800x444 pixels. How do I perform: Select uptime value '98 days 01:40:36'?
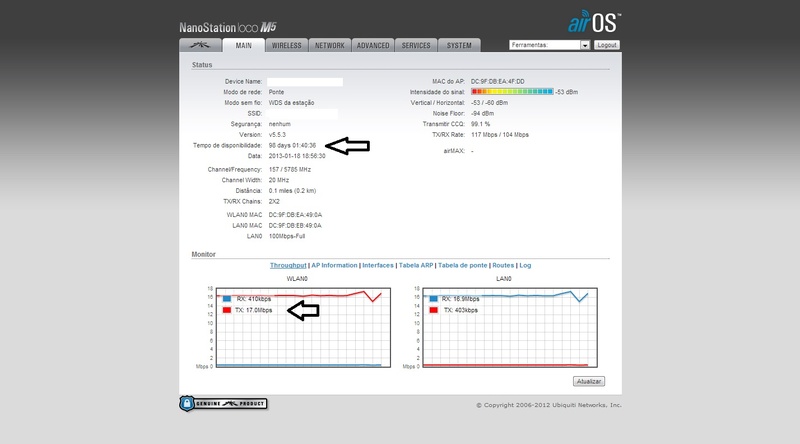[292, 145]
